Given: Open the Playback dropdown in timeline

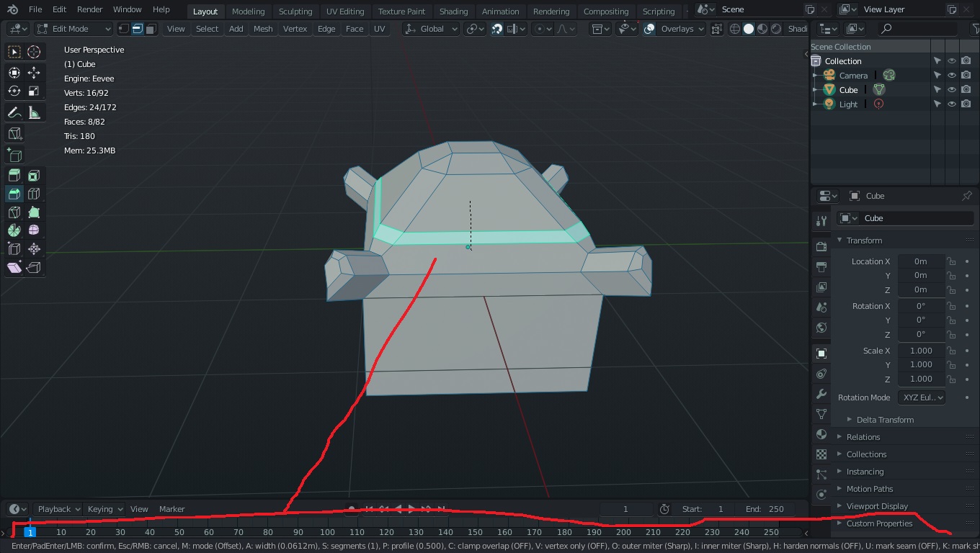Looking at the screenshot, I should [58, 509].
